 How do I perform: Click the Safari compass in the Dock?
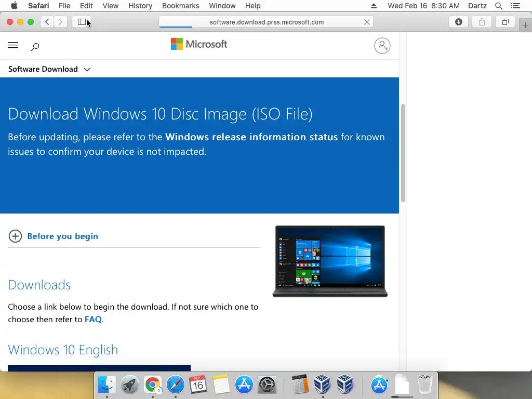click(176, 385)
